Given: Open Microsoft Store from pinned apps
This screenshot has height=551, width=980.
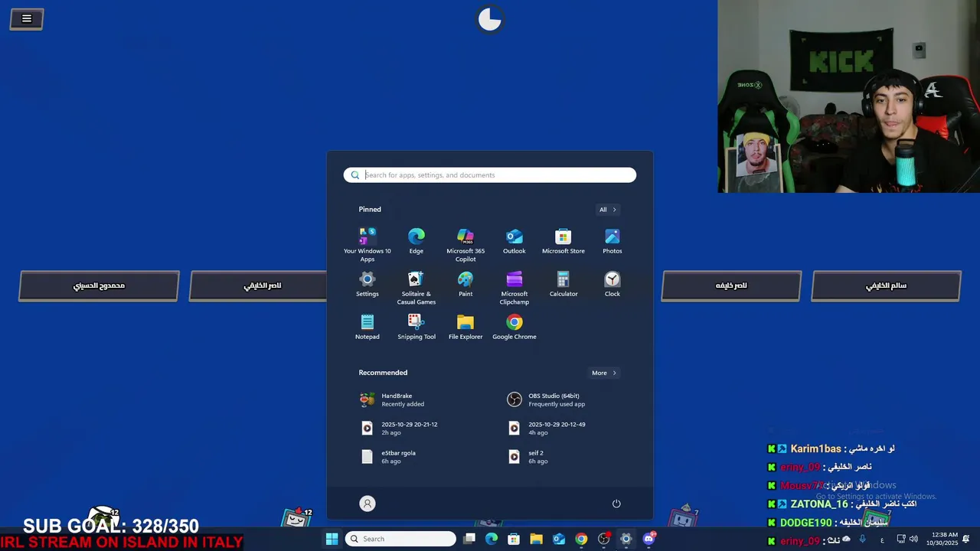Looking at the screenshot, I should point(563,241).
